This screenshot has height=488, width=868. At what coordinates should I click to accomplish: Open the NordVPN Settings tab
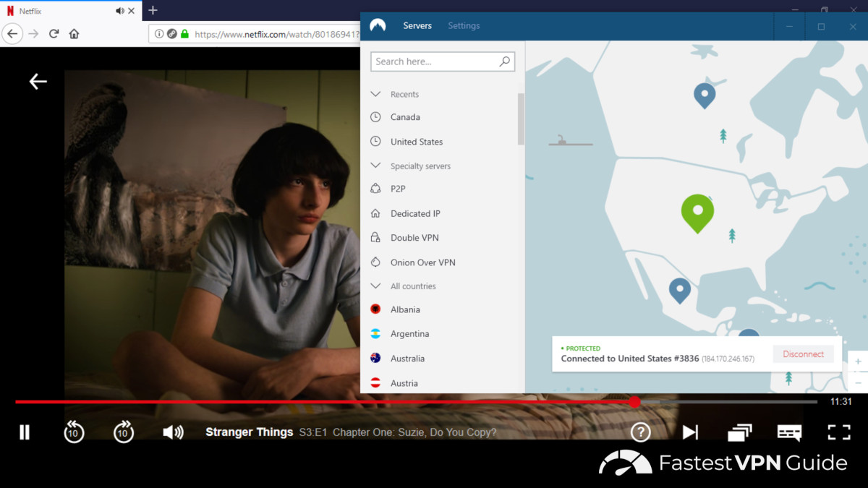(x=464, y=25)
